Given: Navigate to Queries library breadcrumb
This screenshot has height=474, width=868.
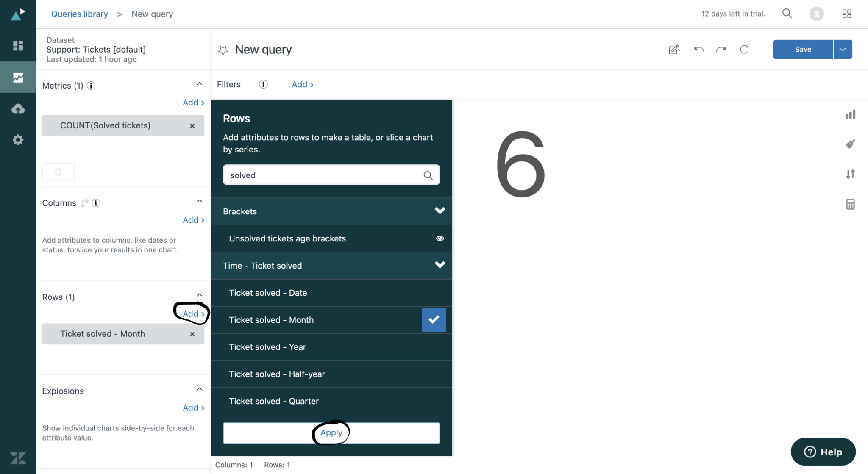Looking at the screenshot, I should pyautogui.click(x=79, y=14).
